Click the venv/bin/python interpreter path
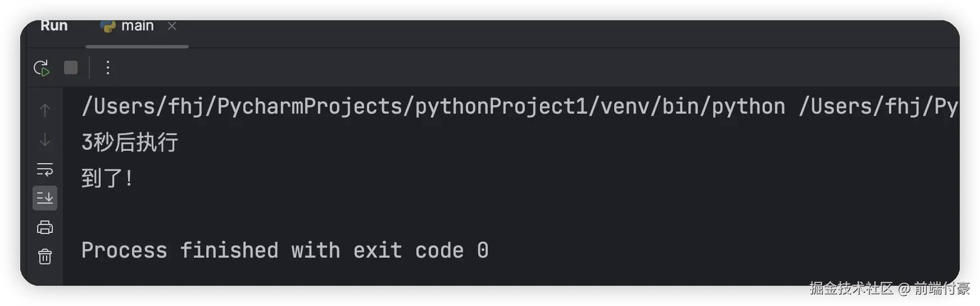The width and height of the screenshot is (980, 306). coord(433,107)
